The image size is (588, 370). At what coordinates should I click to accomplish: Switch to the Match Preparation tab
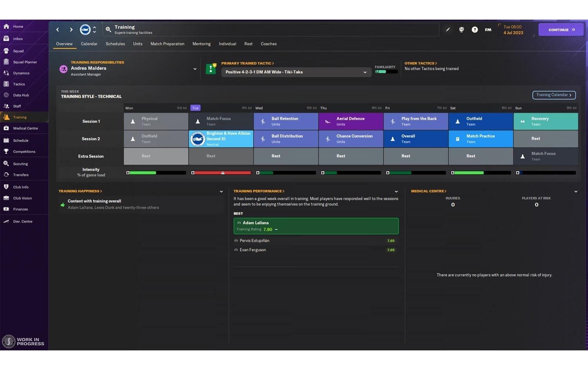pos(167,44)
